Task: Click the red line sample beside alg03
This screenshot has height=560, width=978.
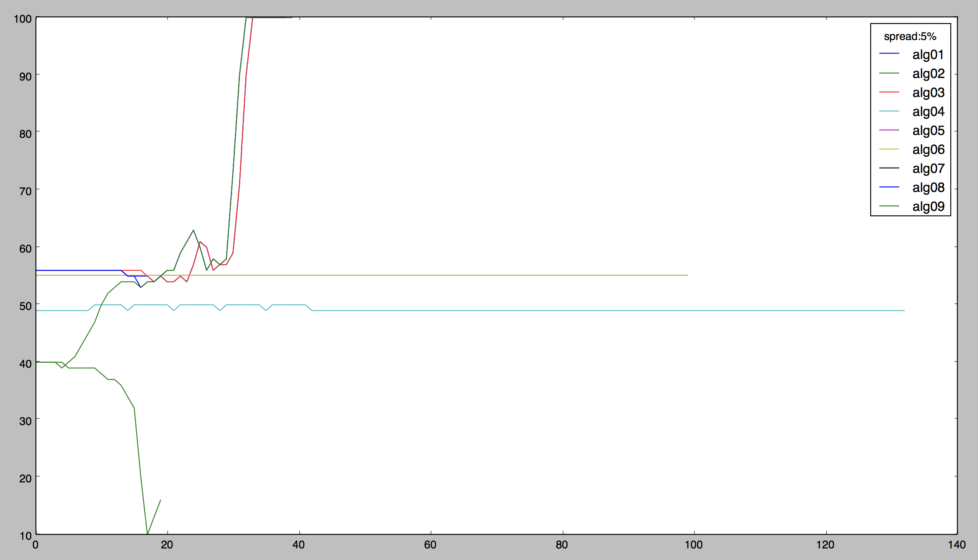Action: (889, 92)
